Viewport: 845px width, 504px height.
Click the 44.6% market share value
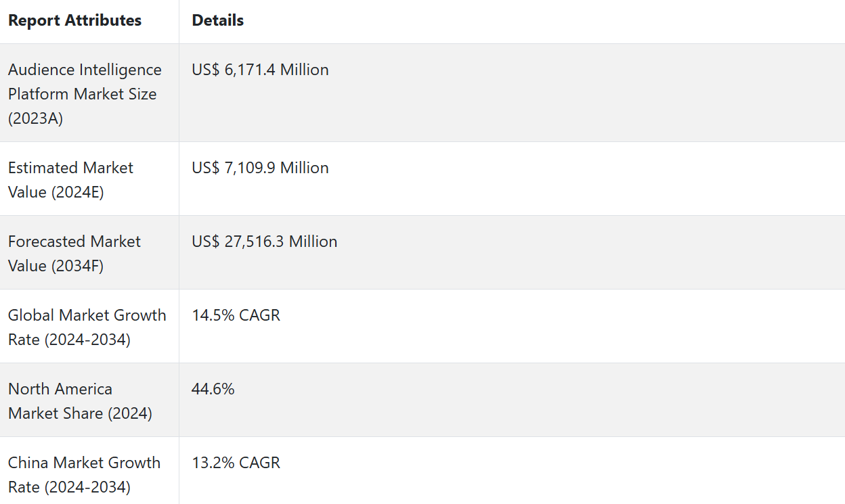pos(213,389)
